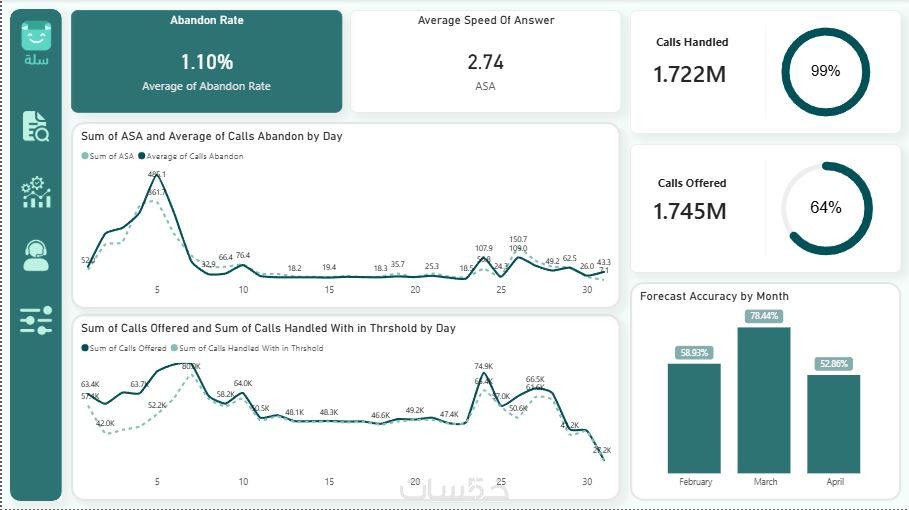
Task: Click the Salla smiley logo icon
Action: 36,37
